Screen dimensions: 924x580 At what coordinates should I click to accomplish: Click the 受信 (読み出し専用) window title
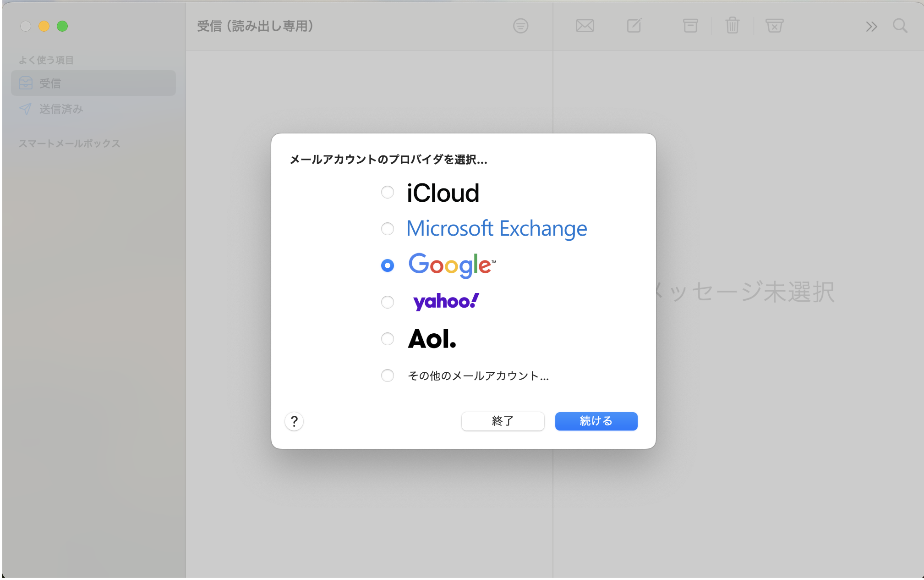pyautogui.click(x=255, y=26)
